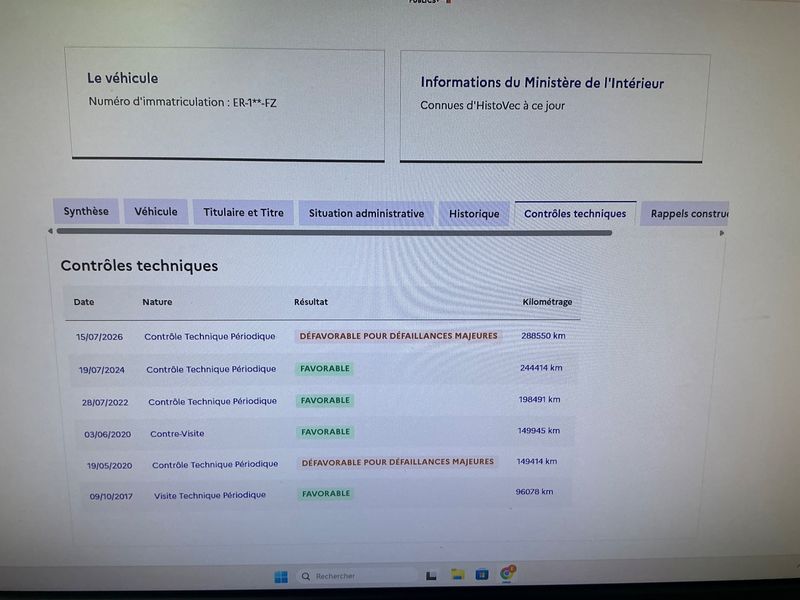The image size is (800, 600).
Task: Select the date 09/10/2017
Action: tap(111, 496)
